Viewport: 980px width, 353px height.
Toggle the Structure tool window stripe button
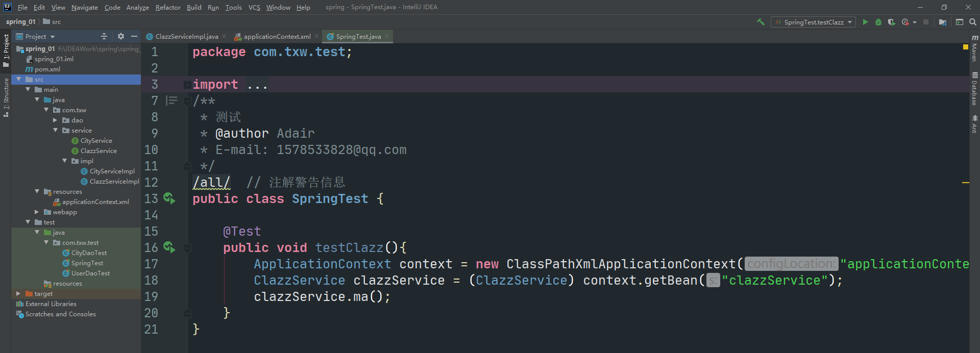tap(6, 97)
